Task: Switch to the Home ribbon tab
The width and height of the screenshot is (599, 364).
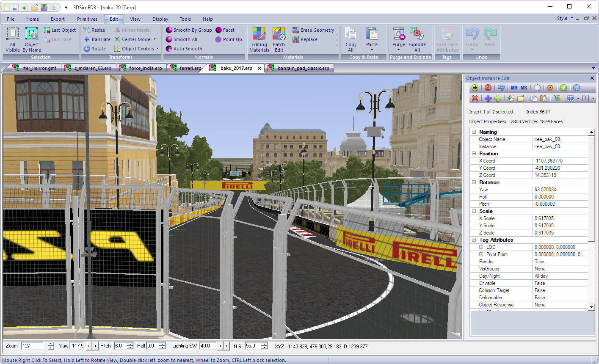Action: pos(33,19)
